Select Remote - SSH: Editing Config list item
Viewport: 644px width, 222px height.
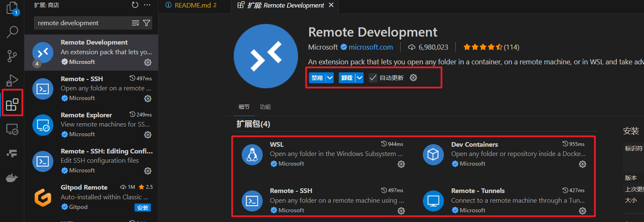(x=91, y=161)
